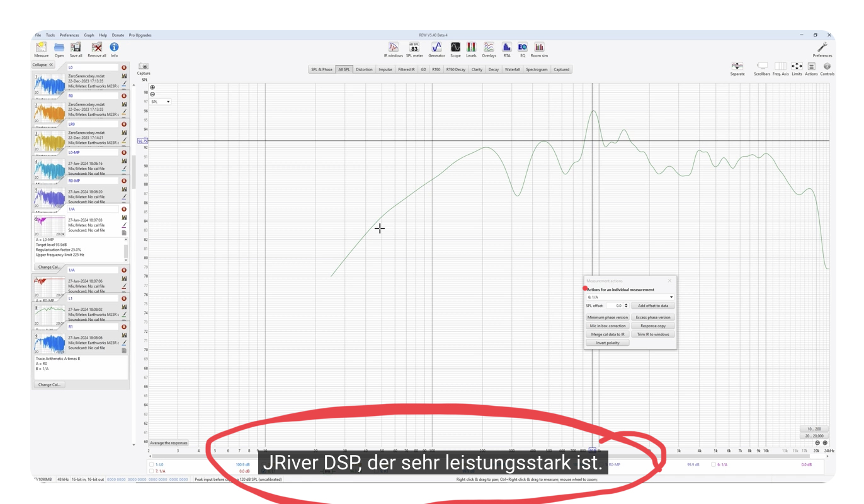Switch to the Filtered IR tab

(406, 69)
